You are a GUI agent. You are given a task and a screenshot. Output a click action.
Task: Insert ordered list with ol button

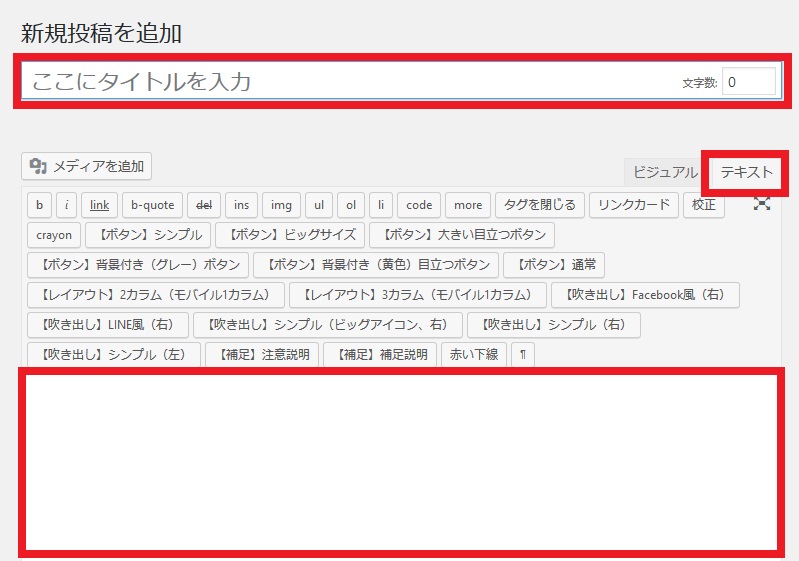pos(351,205)
